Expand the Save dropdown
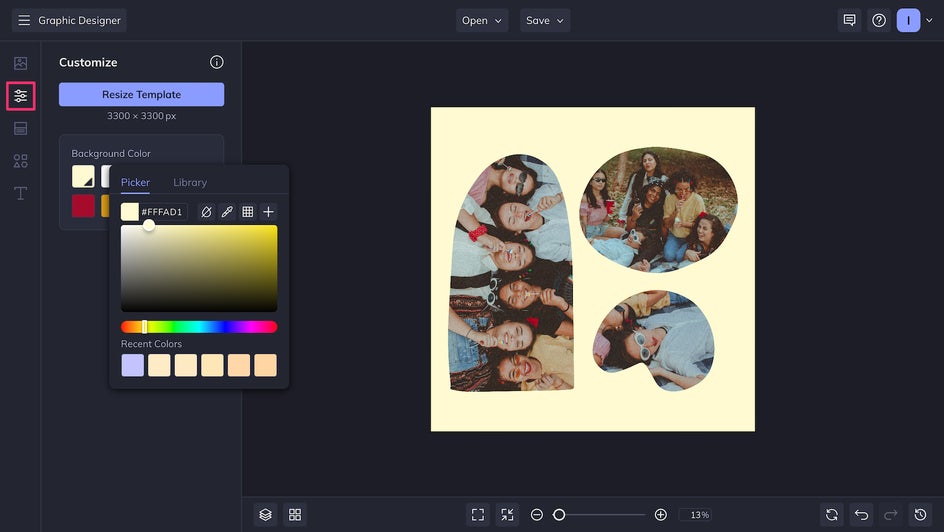Viewport: 944px width, 532px height. point(545,20)
